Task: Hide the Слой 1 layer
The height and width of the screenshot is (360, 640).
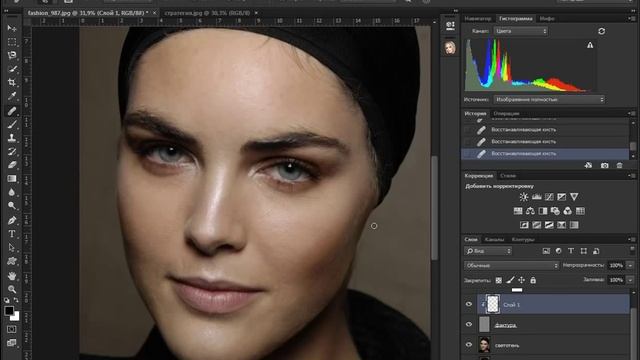Action: 469,304
